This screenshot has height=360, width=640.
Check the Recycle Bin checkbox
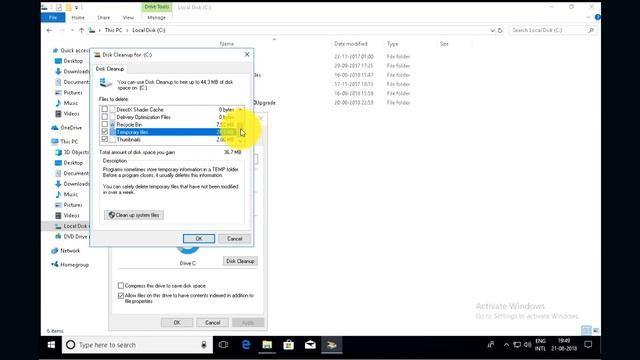[104, 124]
